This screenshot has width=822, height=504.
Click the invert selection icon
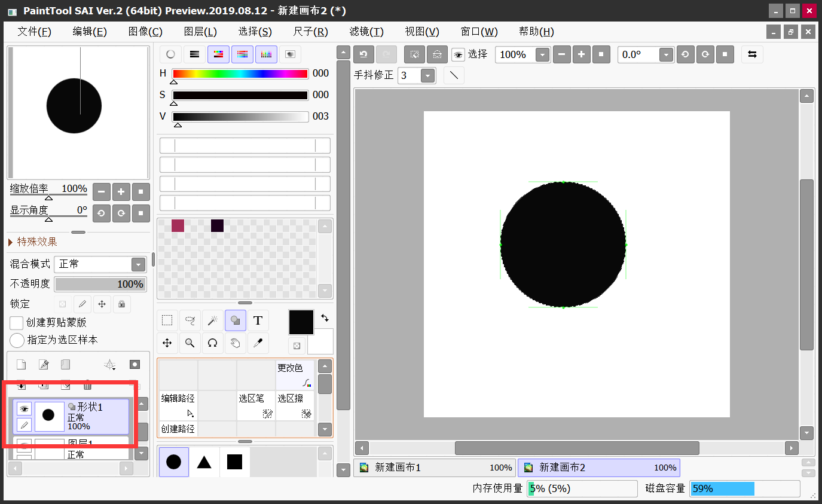click(437, 54)
